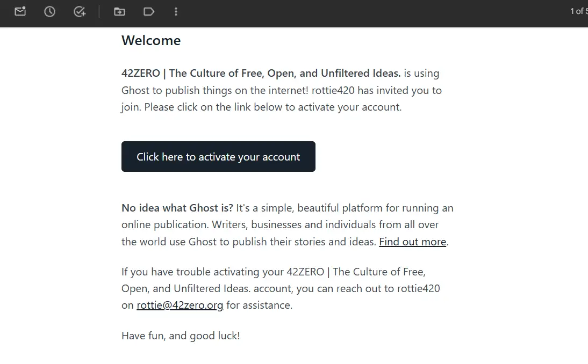Open the three-dot More options menu
Image resolution: width=588 pixels, height=364 pixels.
(176, 11)
